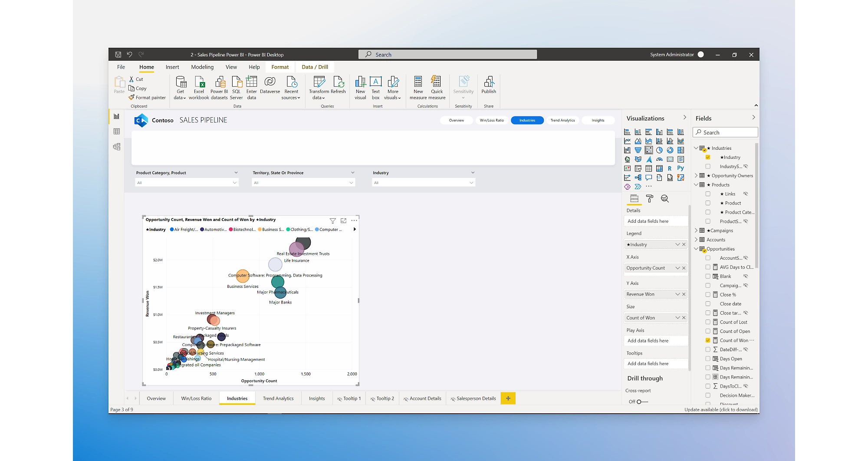Click Format painter
The height and width of the screenshot is (461, 868).
[x=148, y=98]
